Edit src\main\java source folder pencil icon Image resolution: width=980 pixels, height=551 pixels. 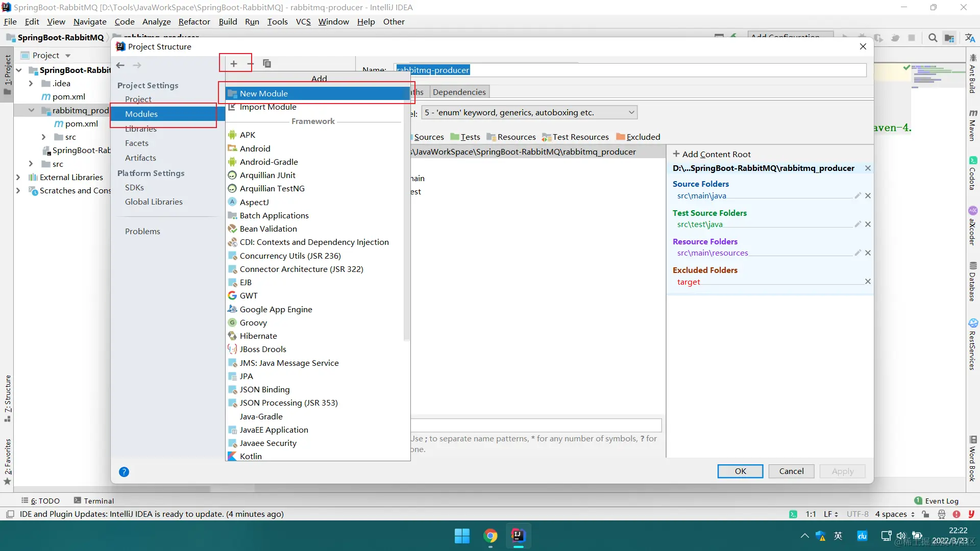point(857,196)
